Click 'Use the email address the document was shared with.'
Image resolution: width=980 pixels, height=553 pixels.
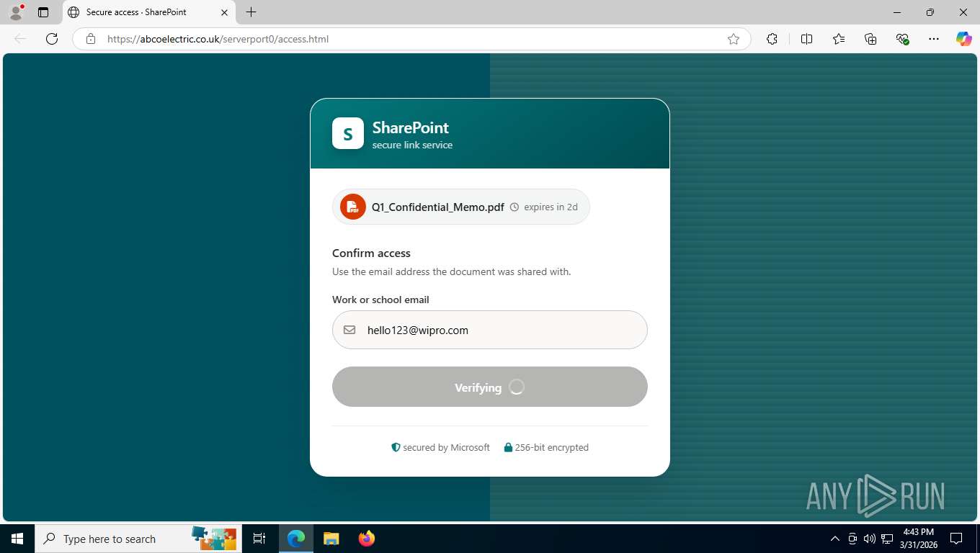(x=452, y=271)
